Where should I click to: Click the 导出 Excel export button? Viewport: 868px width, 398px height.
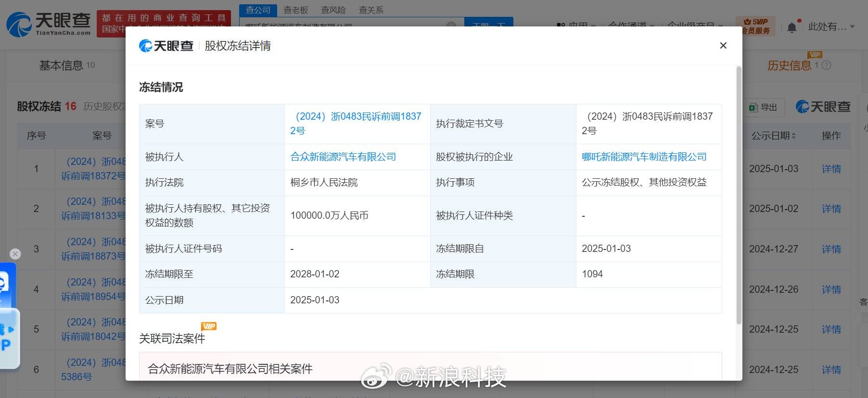(x=764, y=107)
